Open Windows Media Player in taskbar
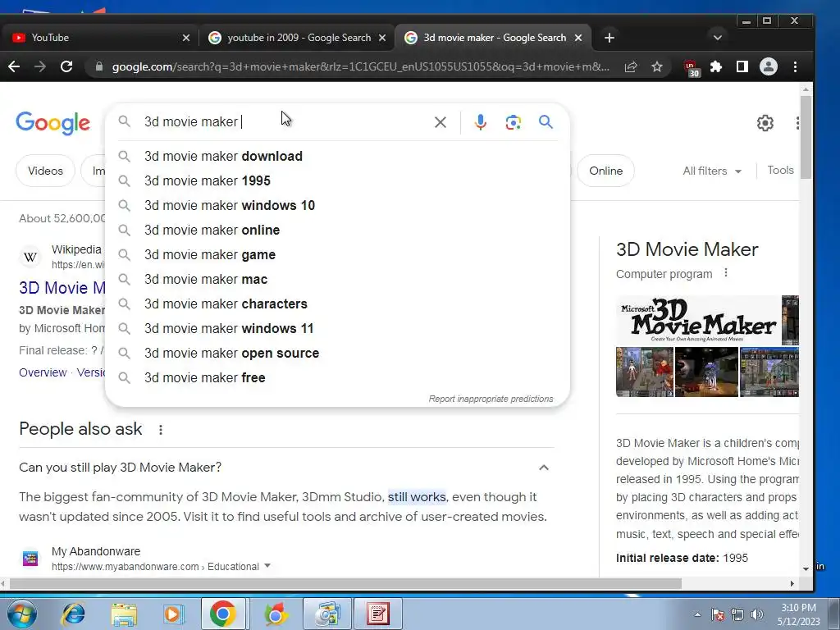This screenshot has height=630, width=840. click(x=173, y=614)
